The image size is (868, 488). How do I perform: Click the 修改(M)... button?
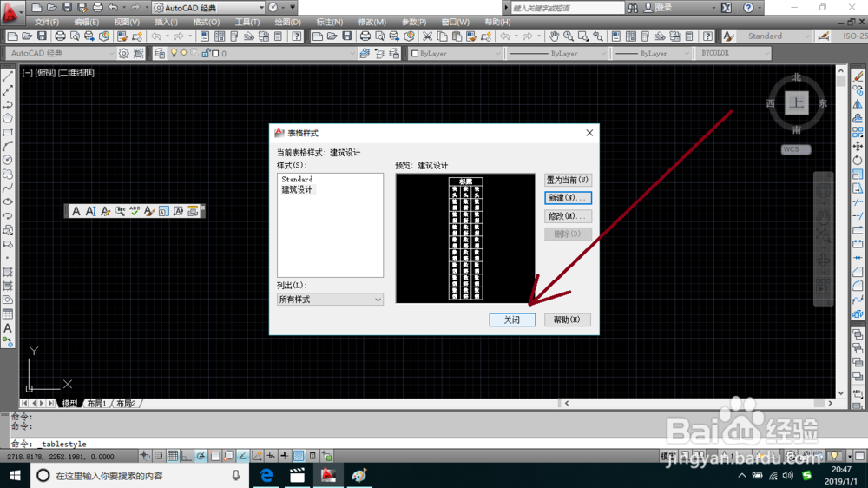click(x=568, y=216)
